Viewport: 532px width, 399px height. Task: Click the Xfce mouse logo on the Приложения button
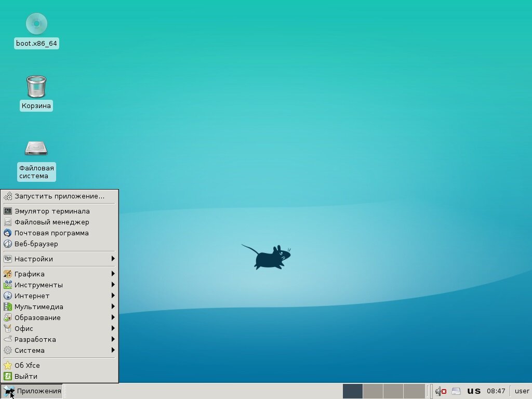point(9,391)
